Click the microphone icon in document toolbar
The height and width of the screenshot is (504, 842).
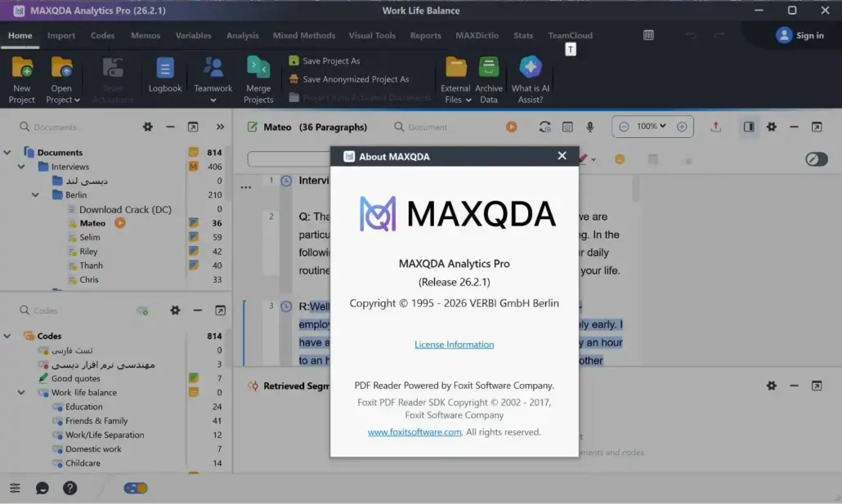589,127
